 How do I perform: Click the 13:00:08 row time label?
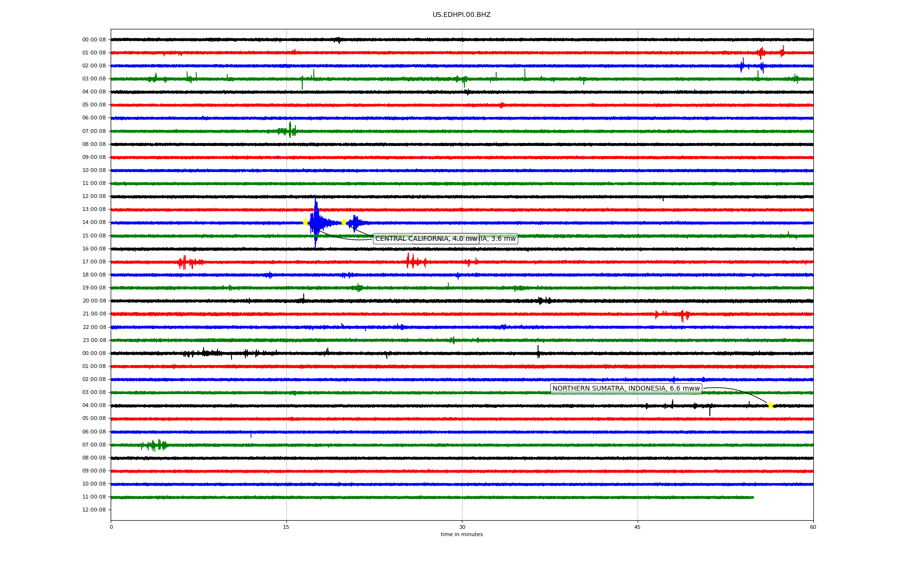pyautogui.click(x=94, y=210)
